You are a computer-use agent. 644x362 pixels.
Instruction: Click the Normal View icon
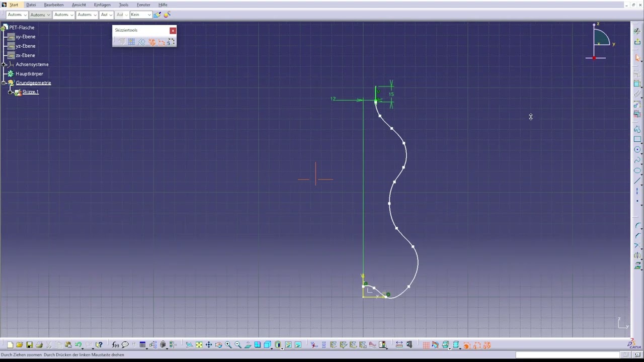(x=248, y=345)
